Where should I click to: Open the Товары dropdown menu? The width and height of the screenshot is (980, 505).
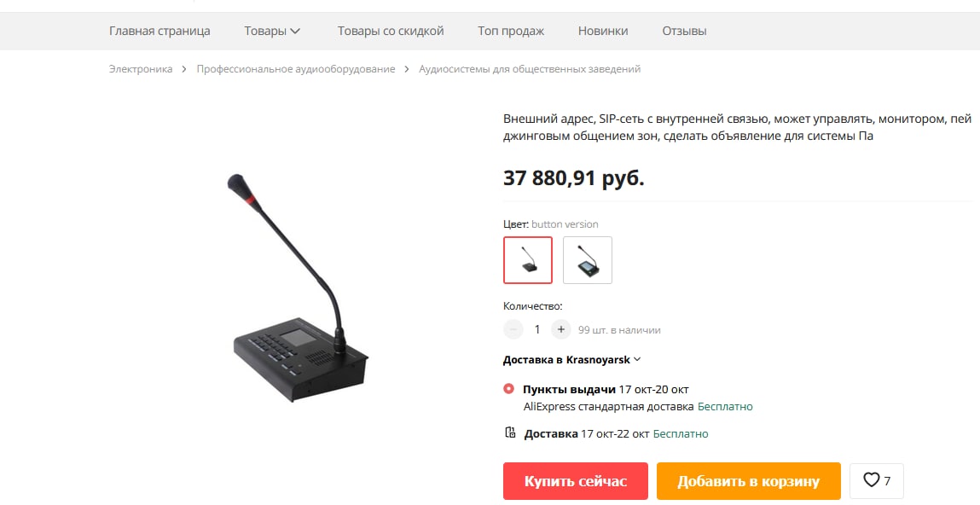pyautogui.click(x=272, y=31)
